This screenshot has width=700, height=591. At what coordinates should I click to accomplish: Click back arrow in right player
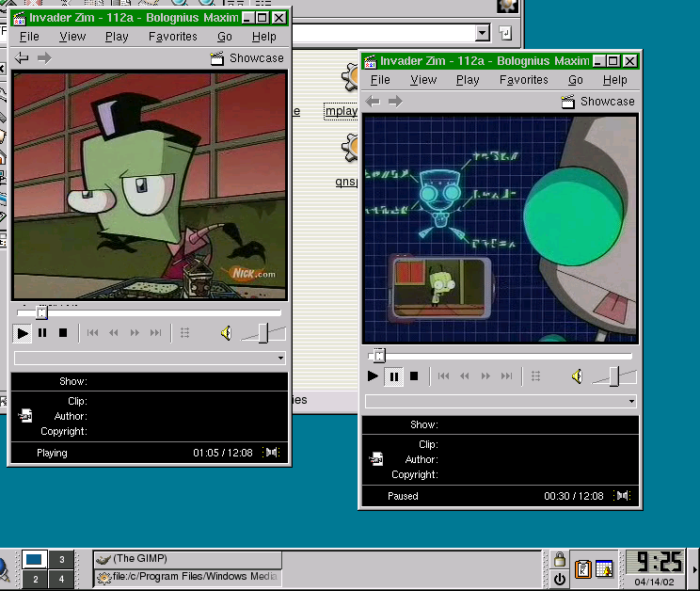(373, 102)
